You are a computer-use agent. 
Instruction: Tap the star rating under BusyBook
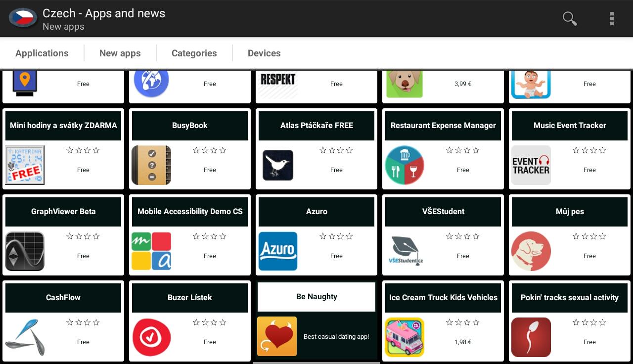210,150
